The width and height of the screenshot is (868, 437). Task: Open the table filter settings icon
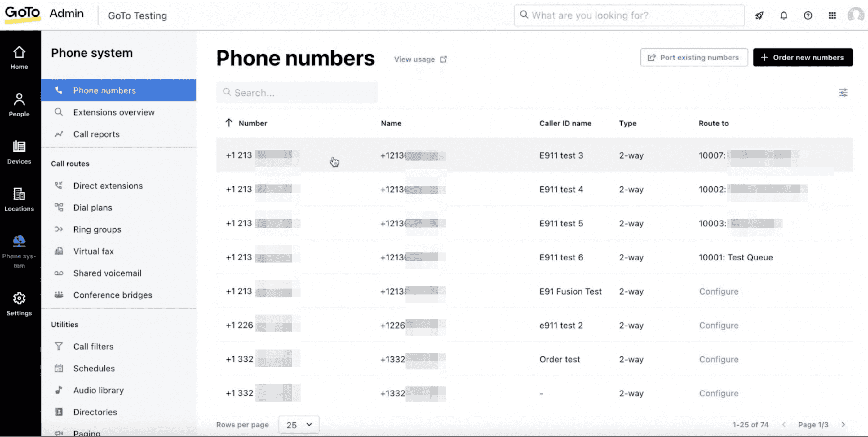pyautogui.click(x=843, y=93)
